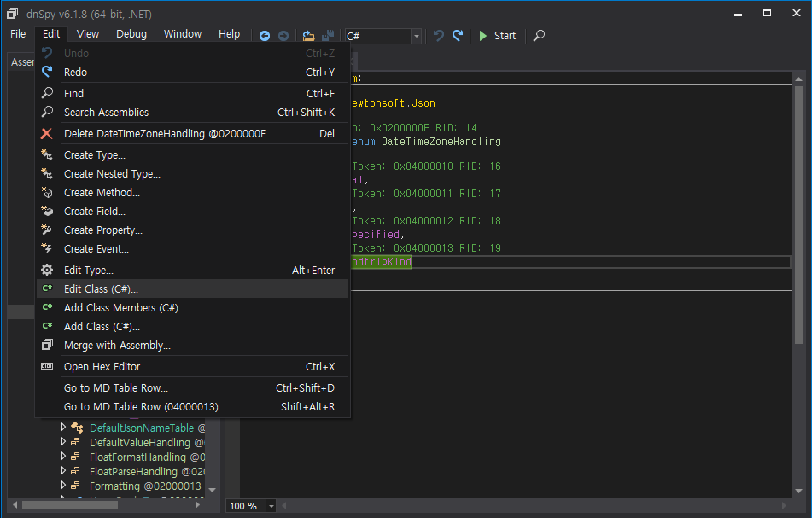This screenshot has height=518, width=812.
Task: Click the Create Property wrench icon
Action: [x=47, y=230]
